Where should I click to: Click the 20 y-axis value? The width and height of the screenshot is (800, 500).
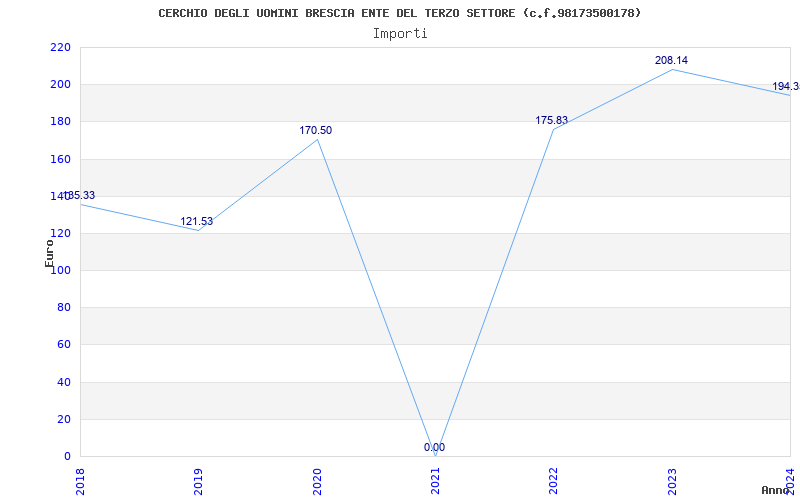[64, 419]
